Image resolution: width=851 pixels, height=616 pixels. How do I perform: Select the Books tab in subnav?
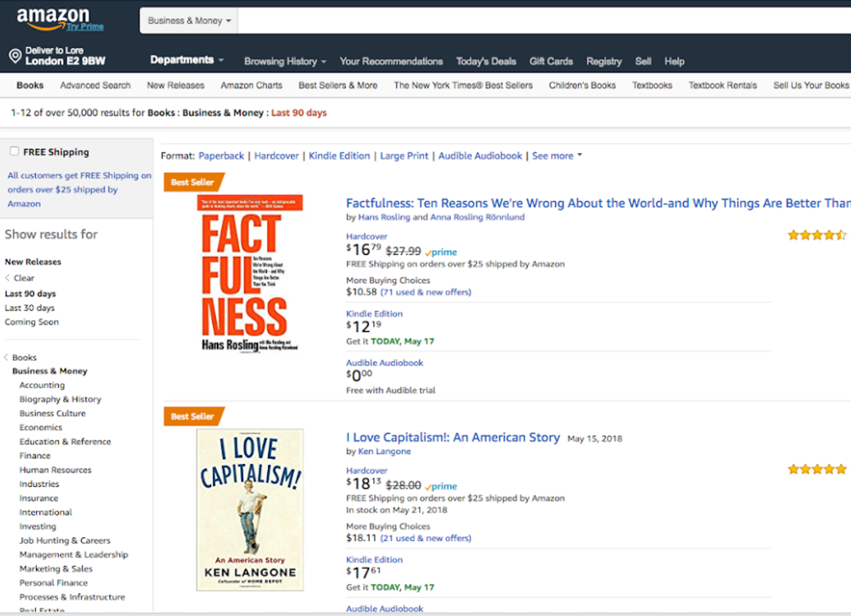30,85
